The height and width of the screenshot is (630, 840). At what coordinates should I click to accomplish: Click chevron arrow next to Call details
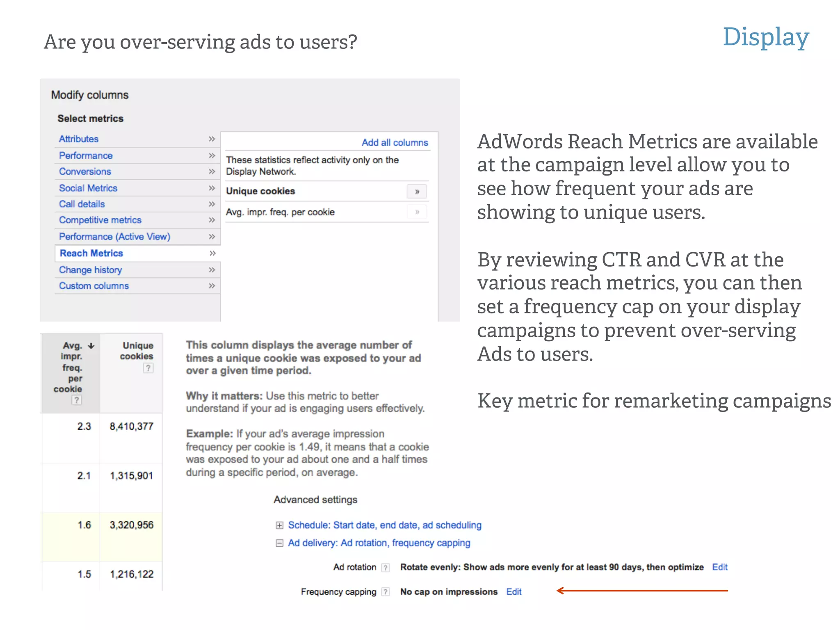coord(212,204)
